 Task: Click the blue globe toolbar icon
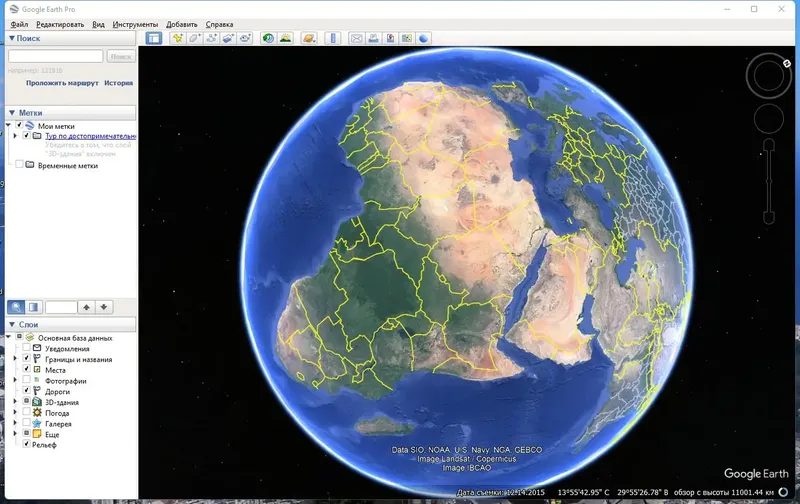pyautogui.click(x=423, y=38)
